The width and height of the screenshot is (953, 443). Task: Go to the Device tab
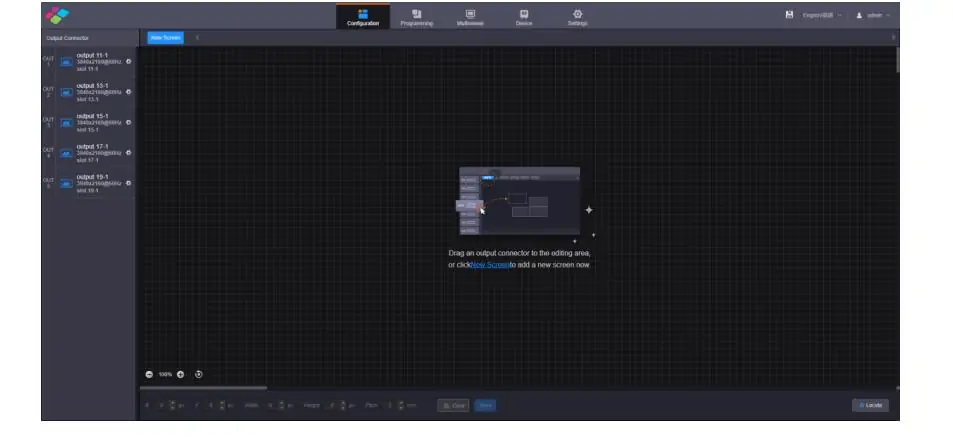point(524,17)
